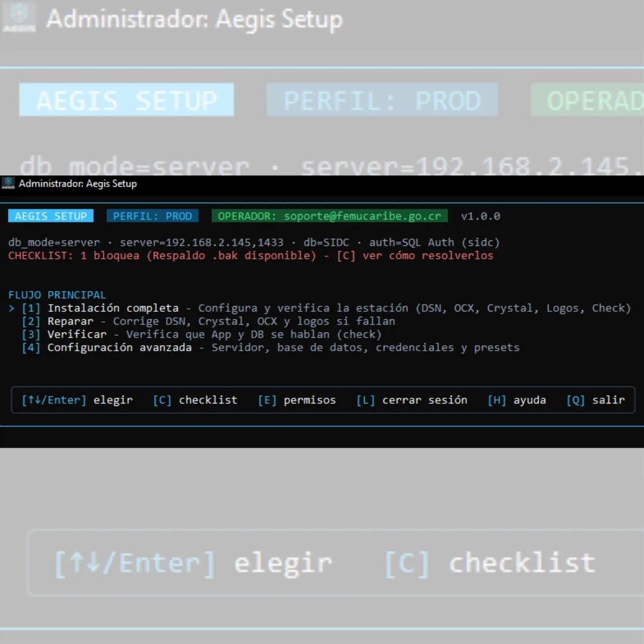Image resolution: width=644 pixels, height=644 pixels.
Task: Click blurred enlarged AEGIS SETUP badge at top
Action: tap(126, 100)
